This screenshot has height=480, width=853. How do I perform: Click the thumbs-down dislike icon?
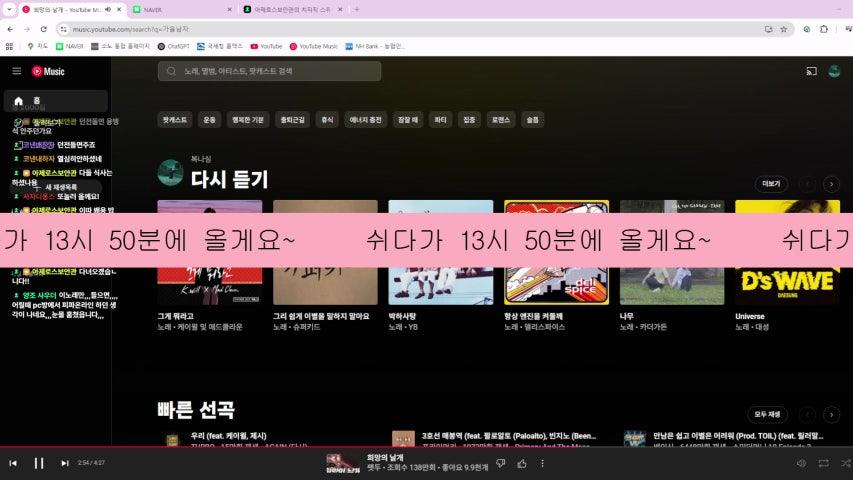click(501, 463)
